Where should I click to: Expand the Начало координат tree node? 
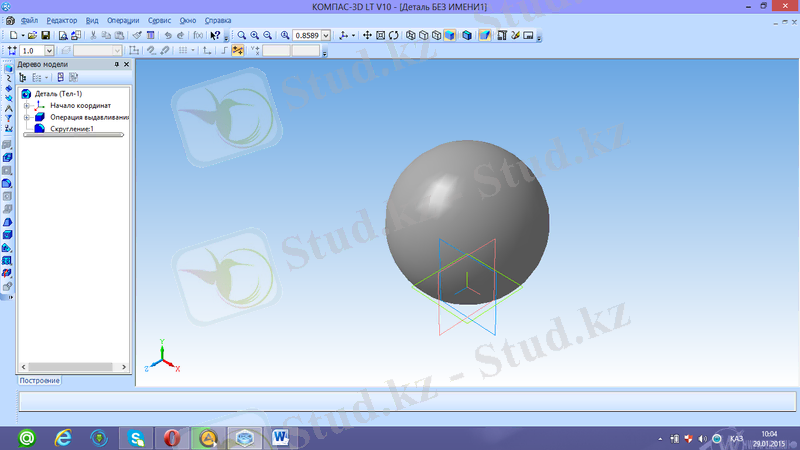(27, 105)
